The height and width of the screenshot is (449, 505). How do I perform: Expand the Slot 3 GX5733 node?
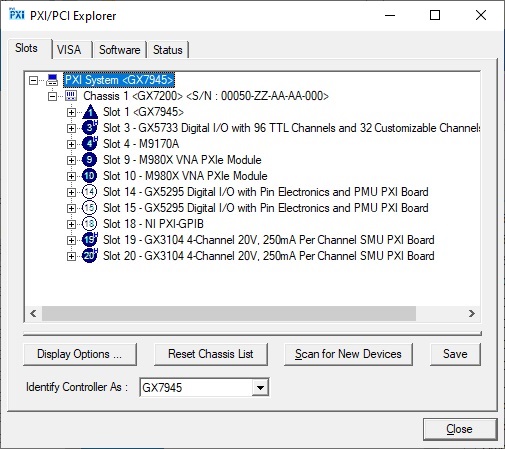[x=71, y=128]
